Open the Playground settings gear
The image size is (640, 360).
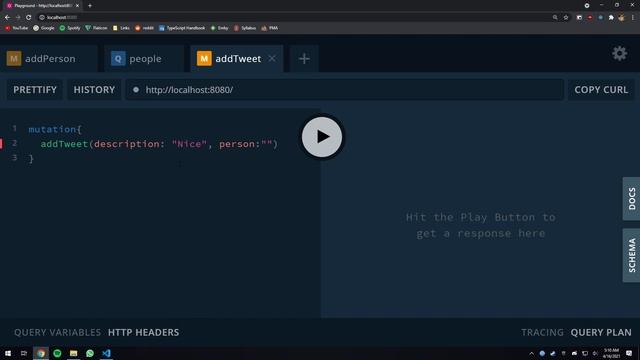click(619, 53)
